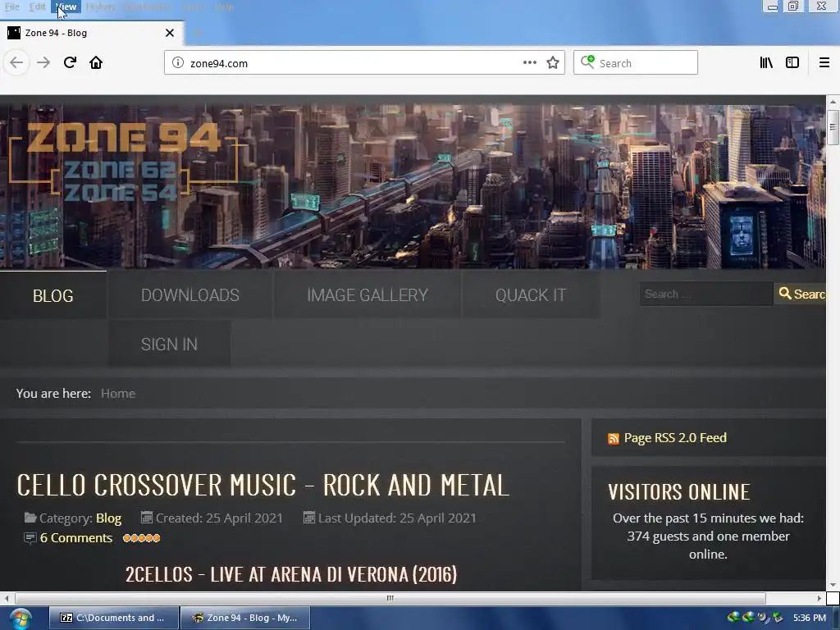Open the Edit menu
This screenshot has width=840, height=630.
pos(37,7)
